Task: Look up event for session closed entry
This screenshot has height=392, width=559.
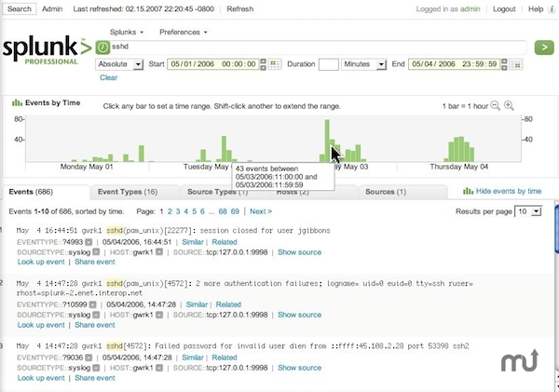Action: [x=41, y=262]
